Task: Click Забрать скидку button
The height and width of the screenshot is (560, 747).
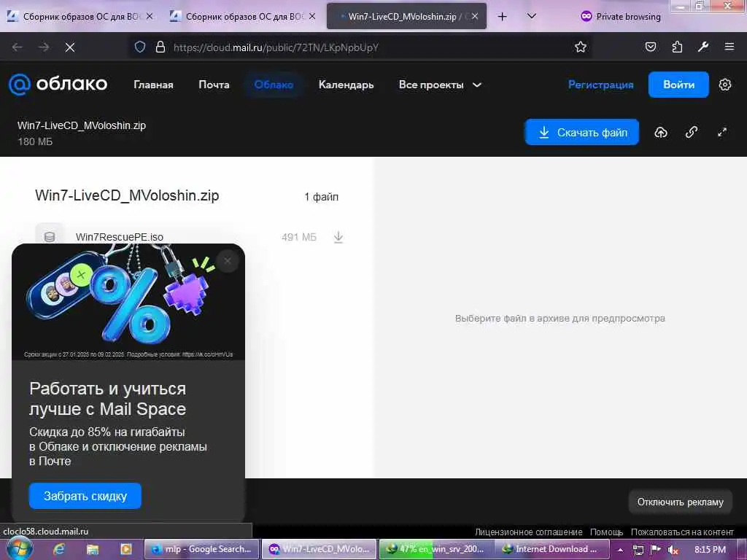Action: 85,496
